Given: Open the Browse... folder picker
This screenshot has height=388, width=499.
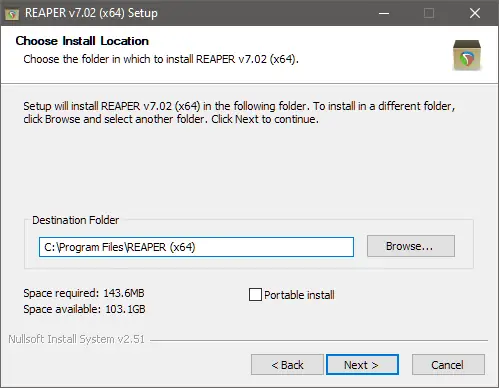Looking at the screenshot, I should tap(411, 246).
